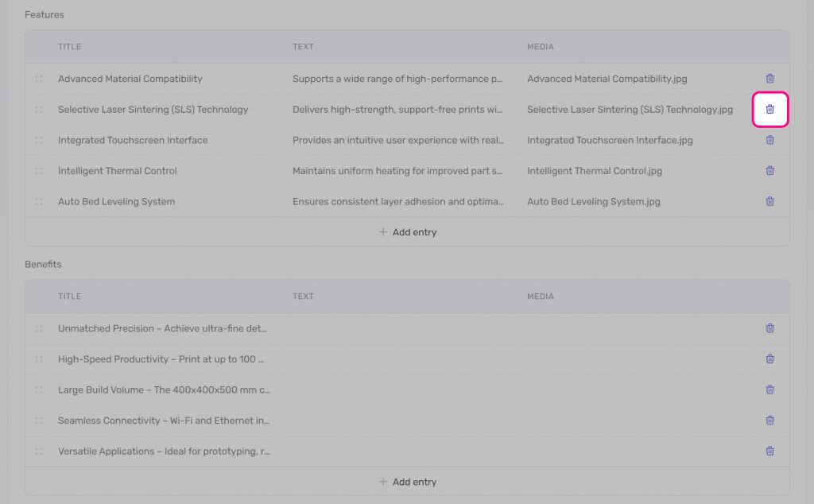Remove the Seamless Connectivity benefit row
The width and height of the screenshot is (814, 504).
[769, 421]
